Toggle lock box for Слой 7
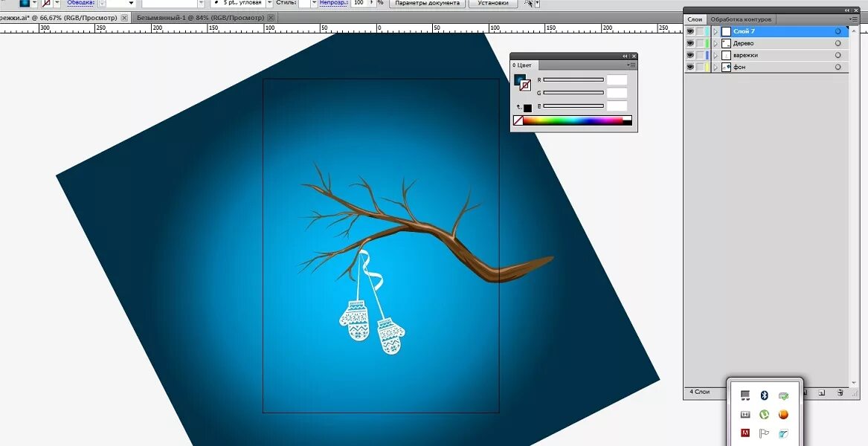The width and height of the screenshot is (868, 446). coord(700,31)
